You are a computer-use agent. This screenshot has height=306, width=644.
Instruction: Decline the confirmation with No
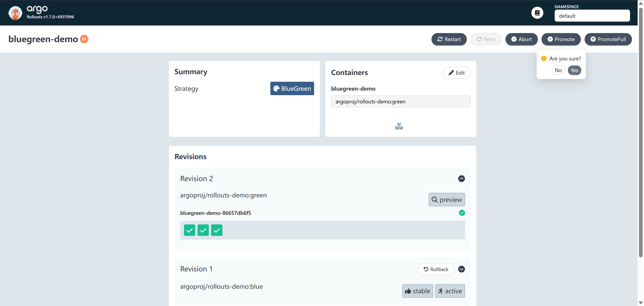[x=558, y=70]
